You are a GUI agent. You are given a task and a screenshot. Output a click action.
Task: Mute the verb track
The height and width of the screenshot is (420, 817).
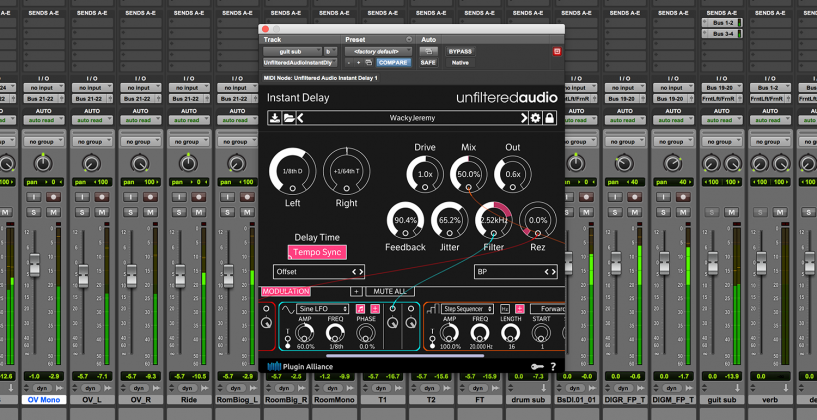[x=781, y=212]
